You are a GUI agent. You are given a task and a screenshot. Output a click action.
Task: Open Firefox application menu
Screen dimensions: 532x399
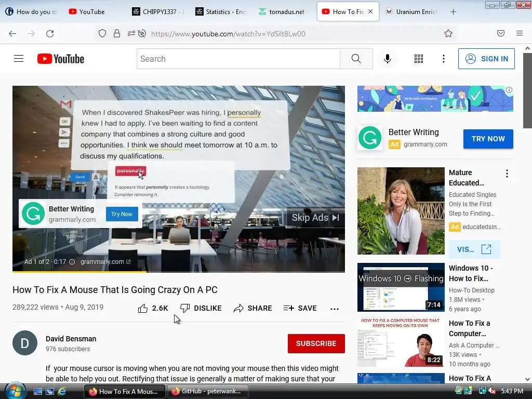(x=520, y=33)
